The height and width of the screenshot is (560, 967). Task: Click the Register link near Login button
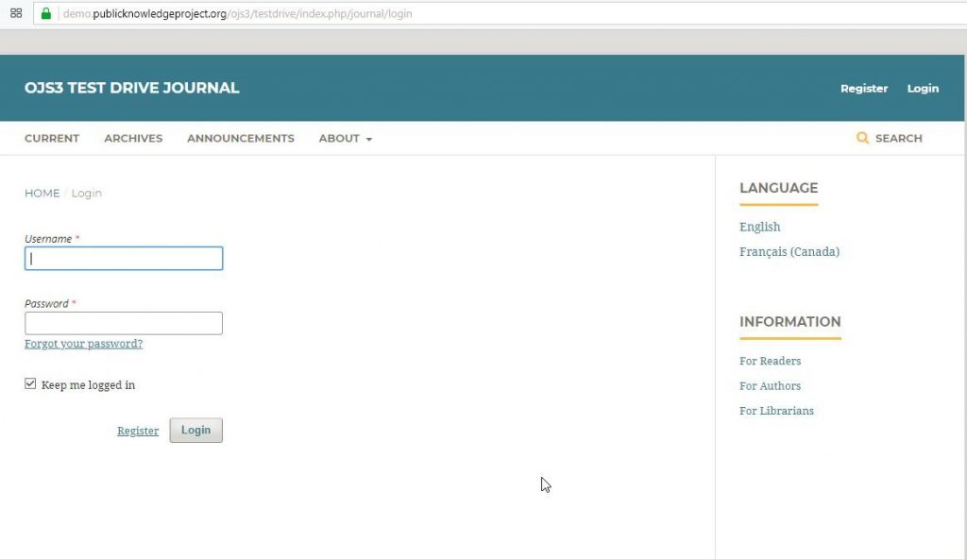pos(138,430)
